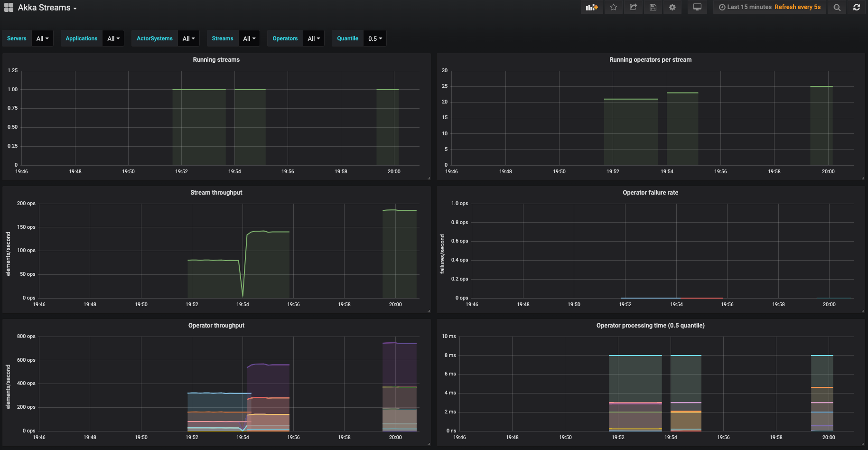Screen dimensions: 868x450
Task: Add a new panel to dashboard
Action: click(592, 7)
